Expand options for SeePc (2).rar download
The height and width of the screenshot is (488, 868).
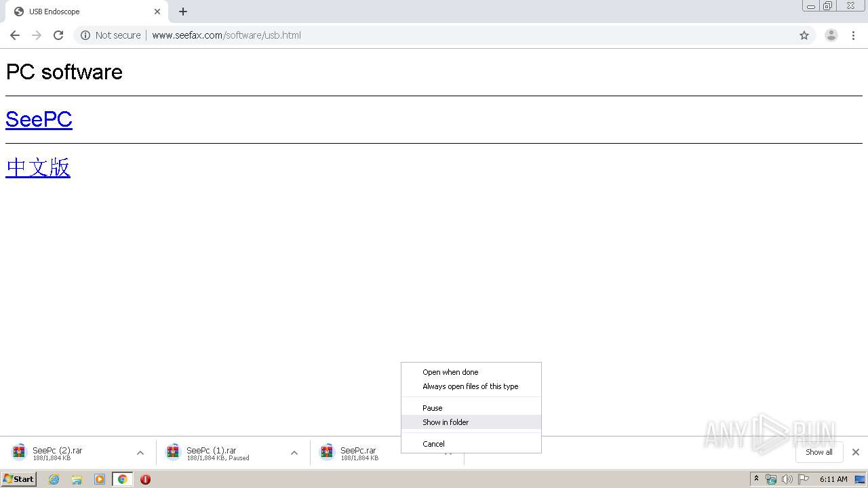140,453
